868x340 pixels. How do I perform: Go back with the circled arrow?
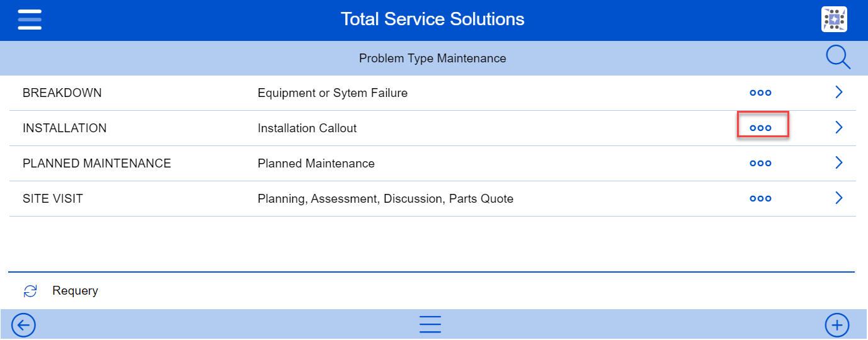[x=24, y=326]
